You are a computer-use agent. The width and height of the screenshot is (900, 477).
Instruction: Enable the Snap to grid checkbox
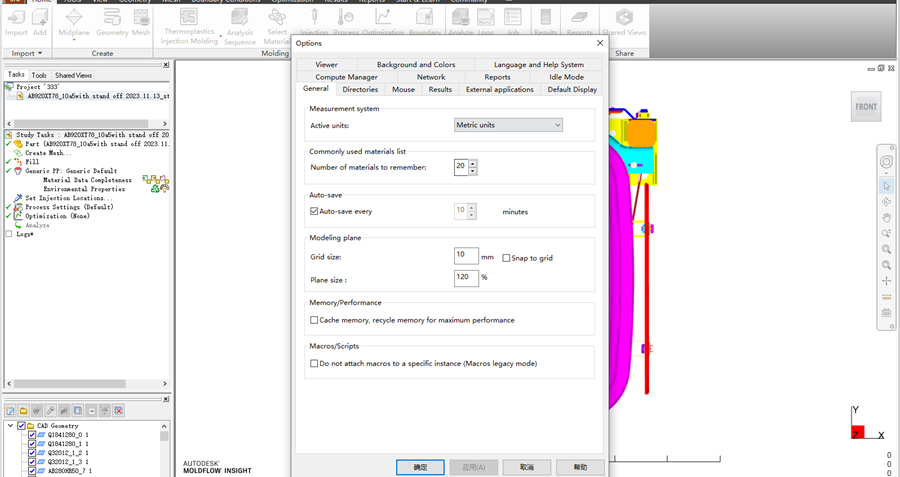click(x=506, y=258)
